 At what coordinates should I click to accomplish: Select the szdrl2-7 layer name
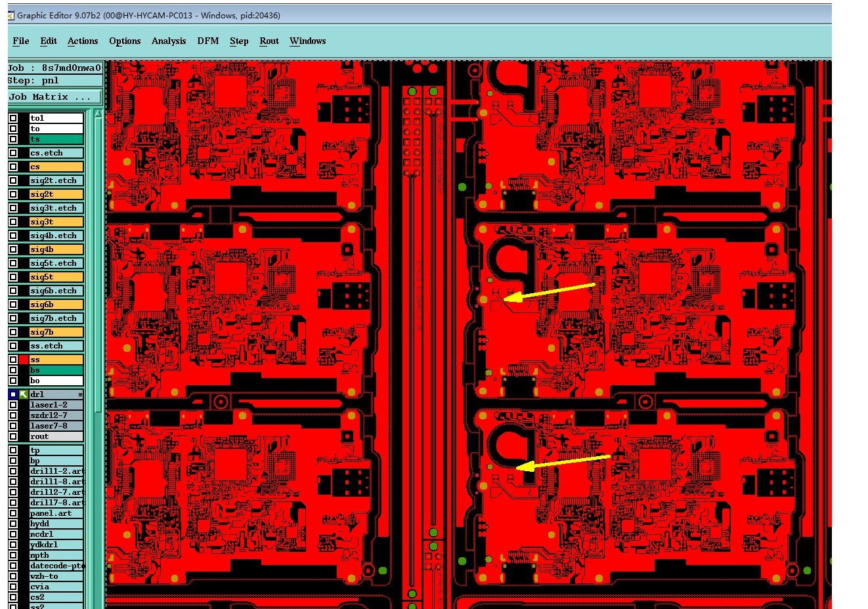pos(56,415)
